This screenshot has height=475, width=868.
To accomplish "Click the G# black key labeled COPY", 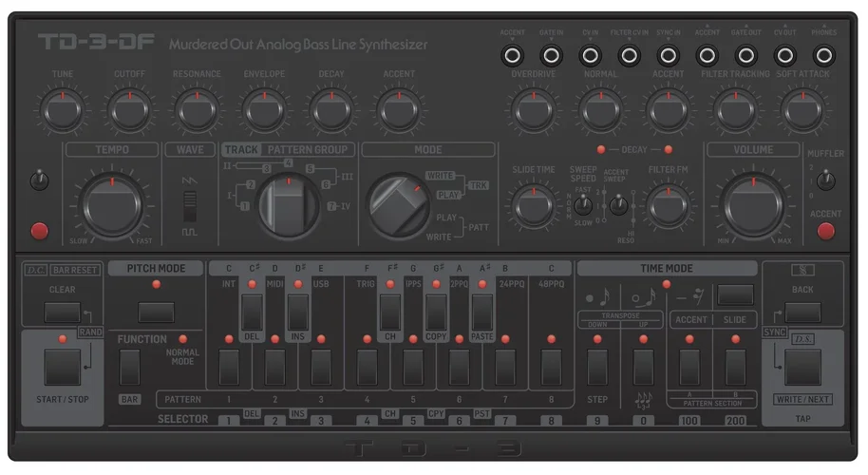I will 436,313.
